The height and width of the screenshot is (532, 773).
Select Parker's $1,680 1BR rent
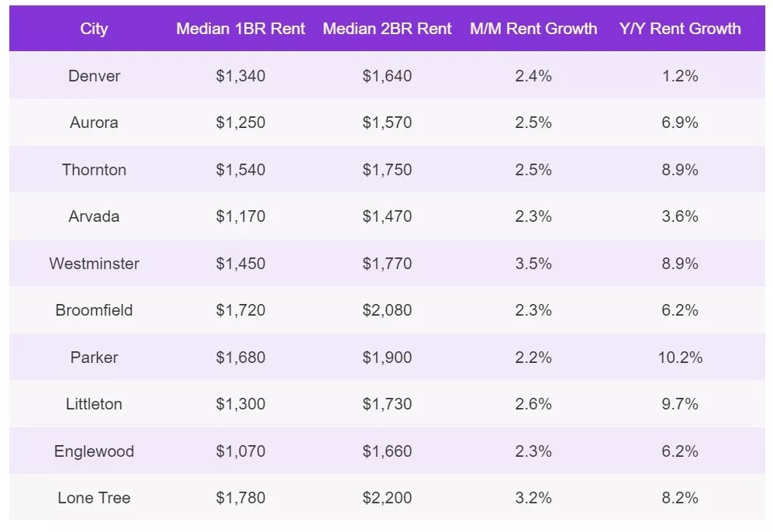point(240,358)
